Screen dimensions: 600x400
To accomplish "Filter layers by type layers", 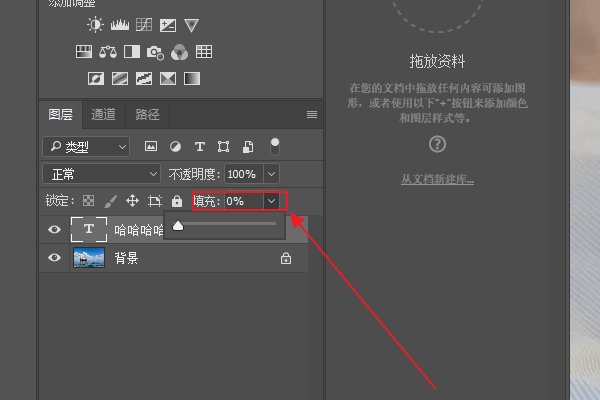I will [x=200, y=147].
